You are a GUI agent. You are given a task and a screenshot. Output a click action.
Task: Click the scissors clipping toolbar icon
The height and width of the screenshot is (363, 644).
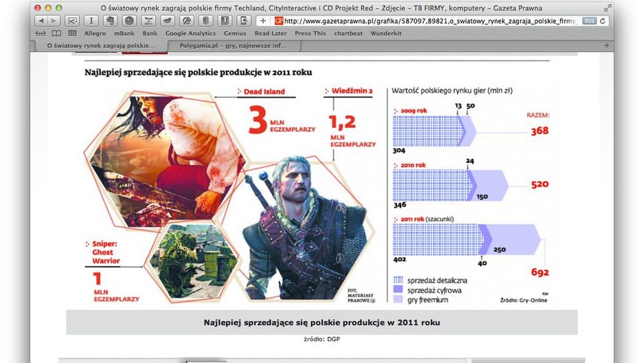point(72,21)
